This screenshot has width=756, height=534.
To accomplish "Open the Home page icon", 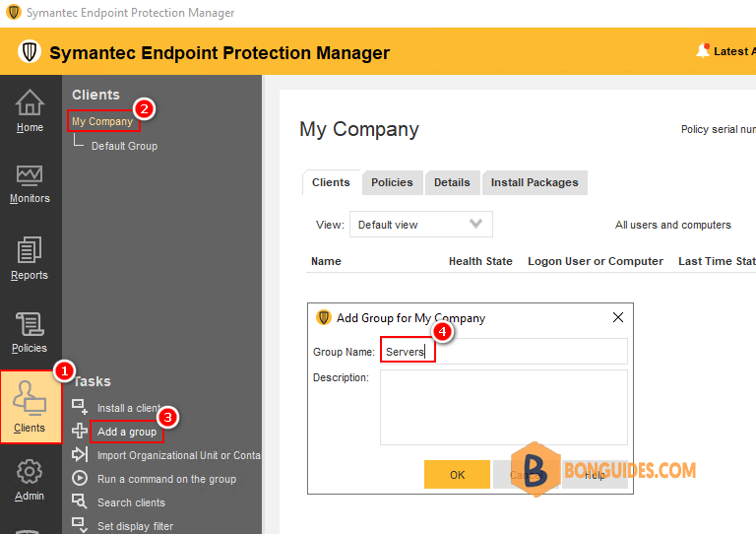I will point(30,102).
